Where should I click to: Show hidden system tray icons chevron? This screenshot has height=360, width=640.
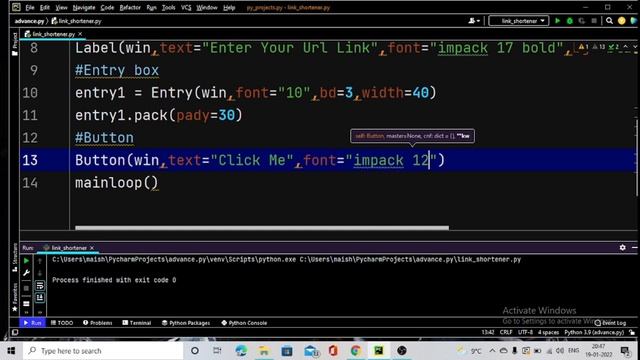tap(492, 351)
